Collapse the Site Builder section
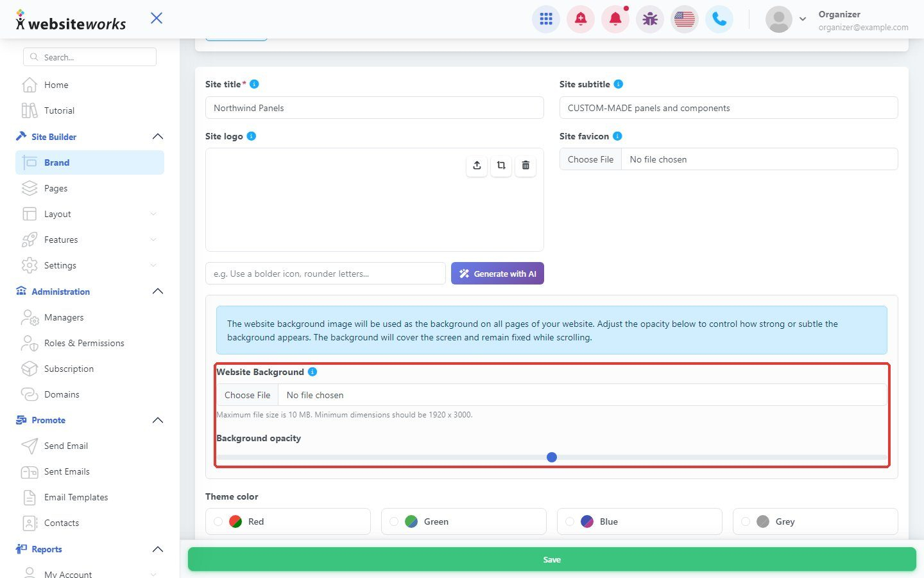This screenshot has height=578, width=924. coord(158,137)
